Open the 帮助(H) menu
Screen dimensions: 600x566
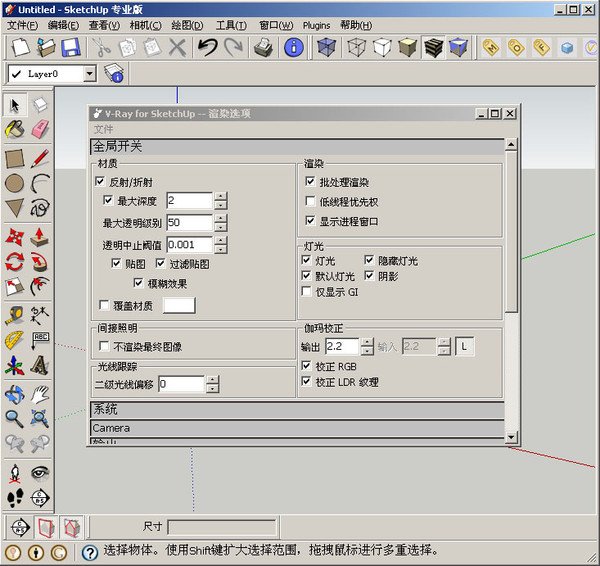(356, 26)
